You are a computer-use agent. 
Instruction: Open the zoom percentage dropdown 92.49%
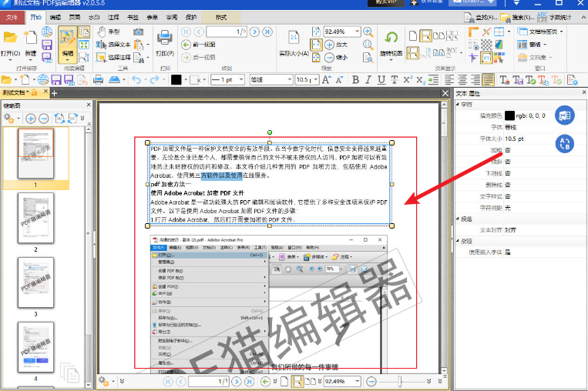pos(355,32)
